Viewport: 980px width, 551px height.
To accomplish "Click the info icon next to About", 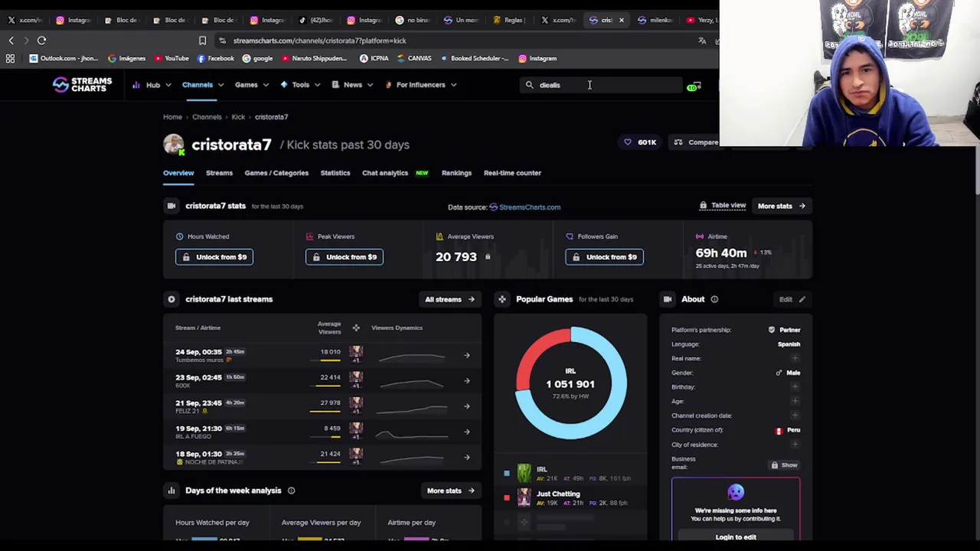I will pyautogui.click(x=714, y=299).
